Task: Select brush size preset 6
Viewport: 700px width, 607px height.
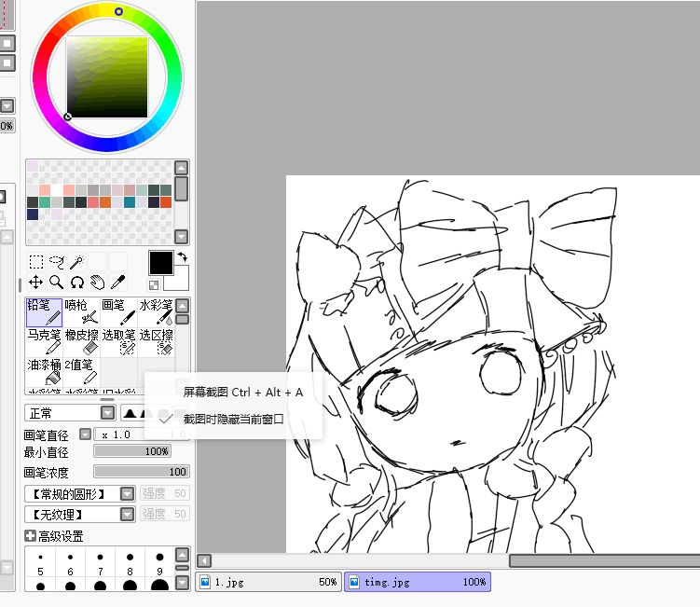Action: [70, 564]
